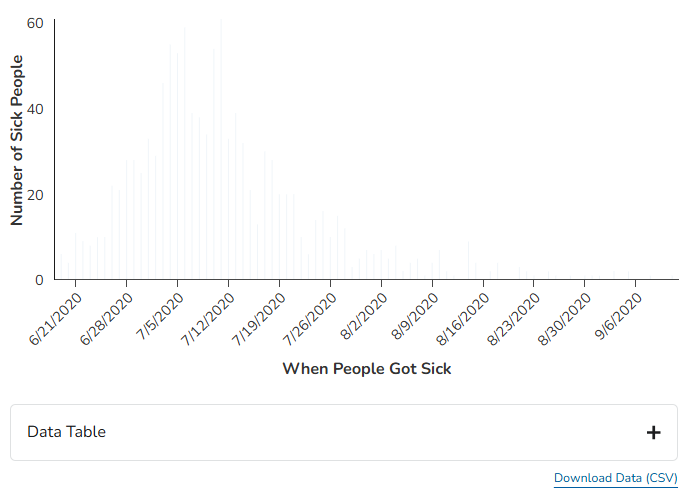Screen dimensions: 692x499
Task: Select the 6/28/2020 date axis label
Action: point(107,320)
